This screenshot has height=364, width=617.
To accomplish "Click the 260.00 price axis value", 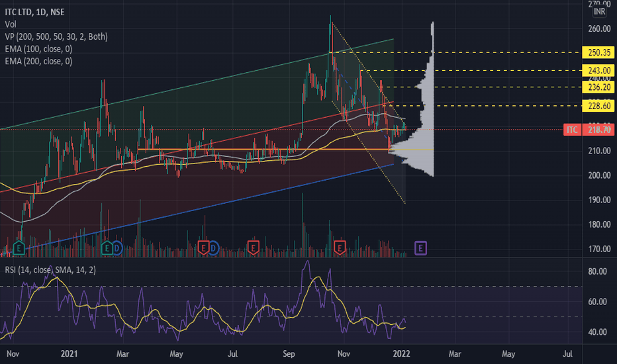I will point(599,28).
